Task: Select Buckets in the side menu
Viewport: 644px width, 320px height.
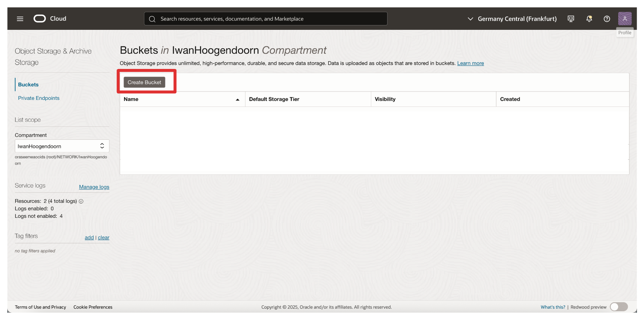Action: 28,84
